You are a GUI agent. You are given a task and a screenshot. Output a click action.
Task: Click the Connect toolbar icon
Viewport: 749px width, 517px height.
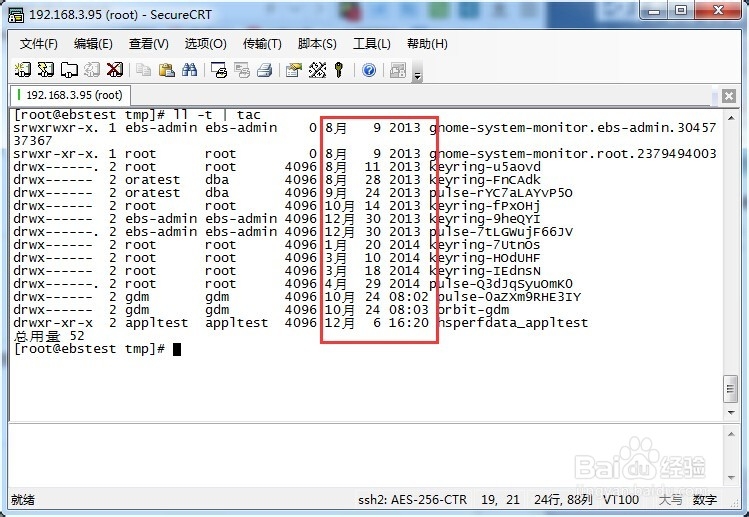(22, 70)
